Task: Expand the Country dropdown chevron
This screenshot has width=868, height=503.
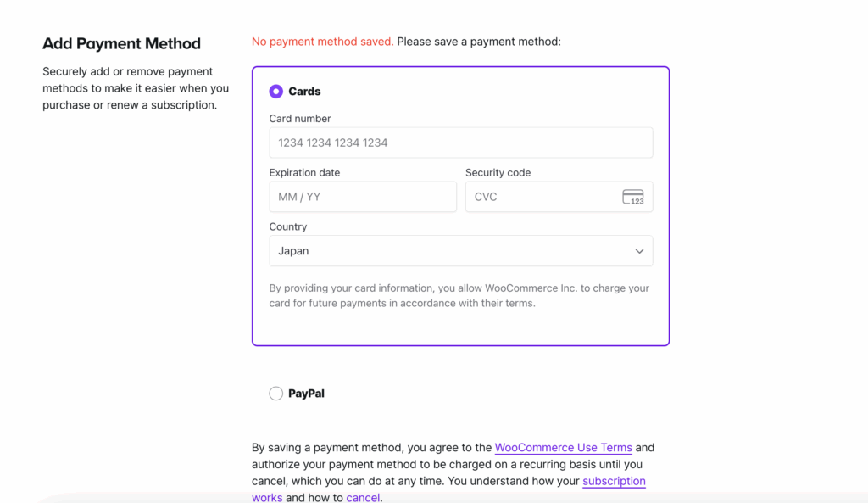Action: [639, 251]
